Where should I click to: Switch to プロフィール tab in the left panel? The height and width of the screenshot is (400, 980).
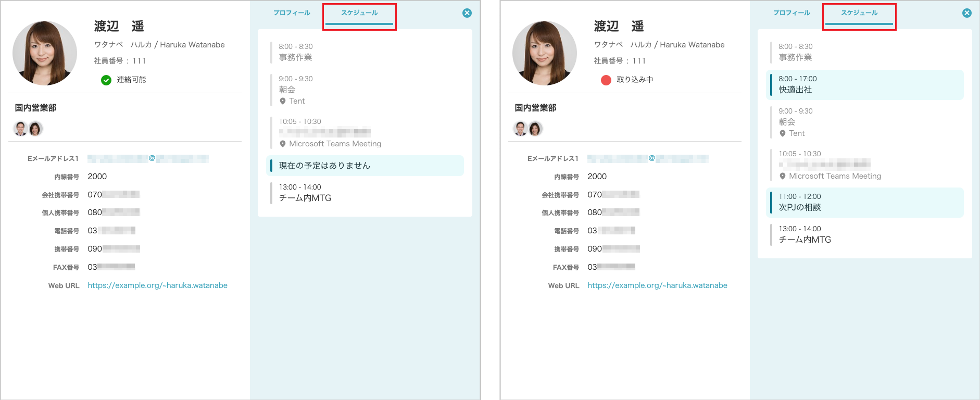tap(292, 13)
